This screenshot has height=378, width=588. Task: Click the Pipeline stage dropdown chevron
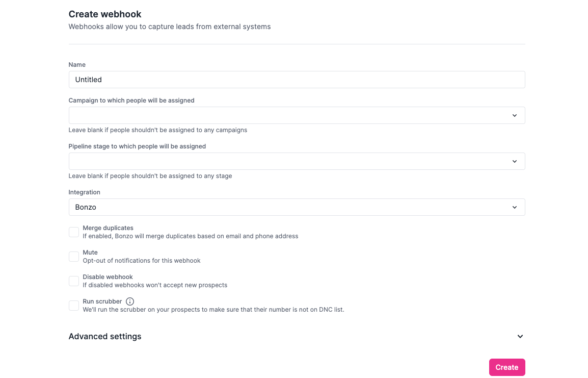(x=515, y=161)
